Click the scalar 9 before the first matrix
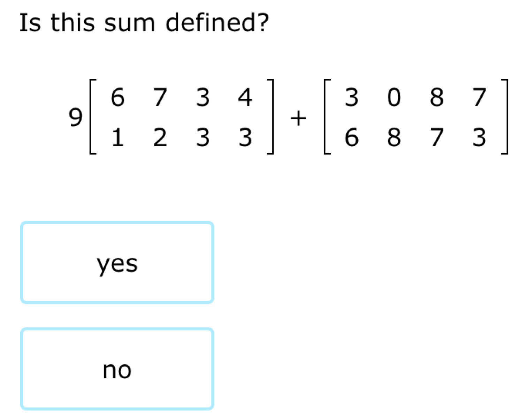The width and height of the screenshot is (519, 420). click(x=75, y=117)
